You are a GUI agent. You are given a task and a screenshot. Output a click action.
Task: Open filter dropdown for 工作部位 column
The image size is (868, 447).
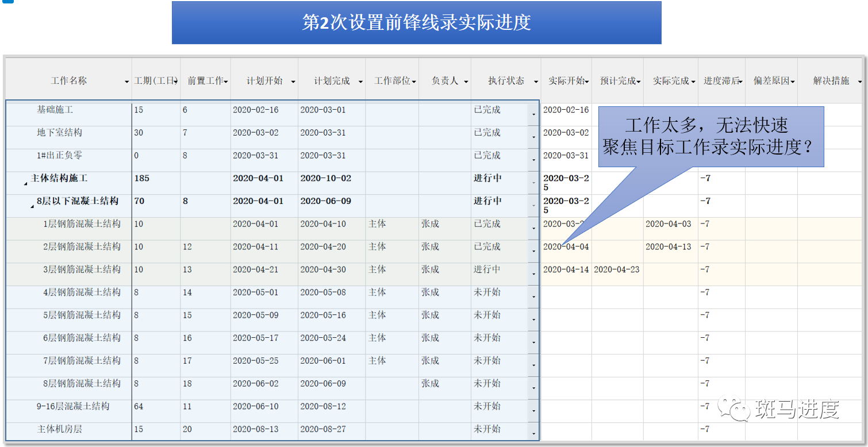point(414,82)
